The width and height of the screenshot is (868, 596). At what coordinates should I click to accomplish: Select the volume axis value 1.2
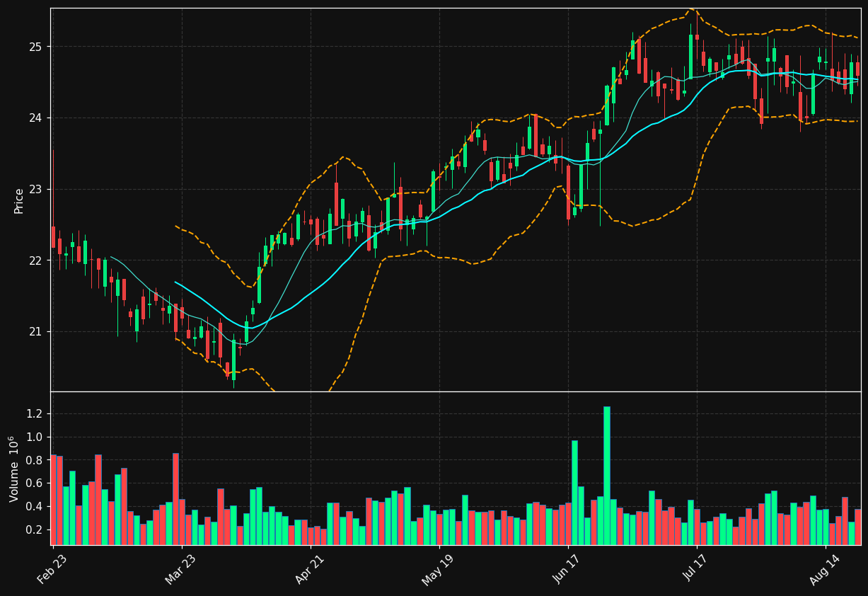[35, 413]
